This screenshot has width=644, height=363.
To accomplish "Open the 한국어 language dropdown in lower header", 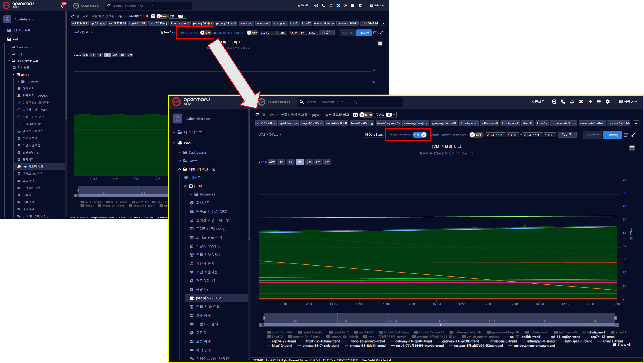I will [x=628, y=102].
